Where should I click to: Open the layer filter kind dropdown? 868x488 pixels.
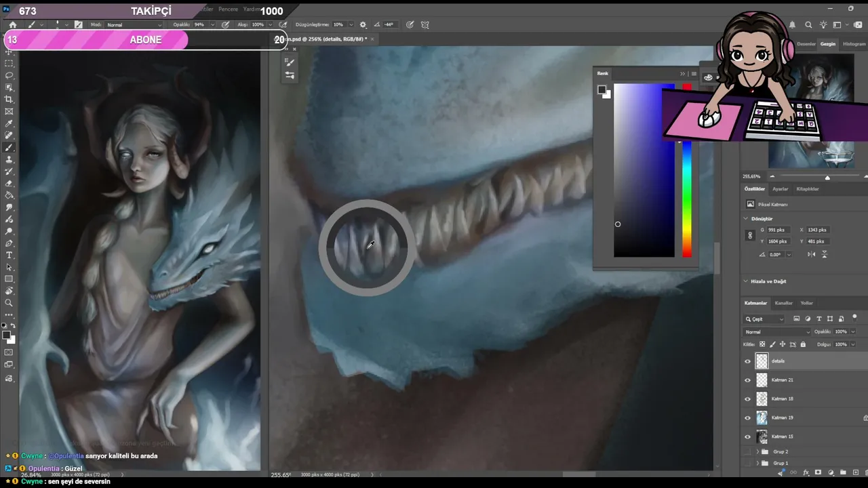pos(764,319)
